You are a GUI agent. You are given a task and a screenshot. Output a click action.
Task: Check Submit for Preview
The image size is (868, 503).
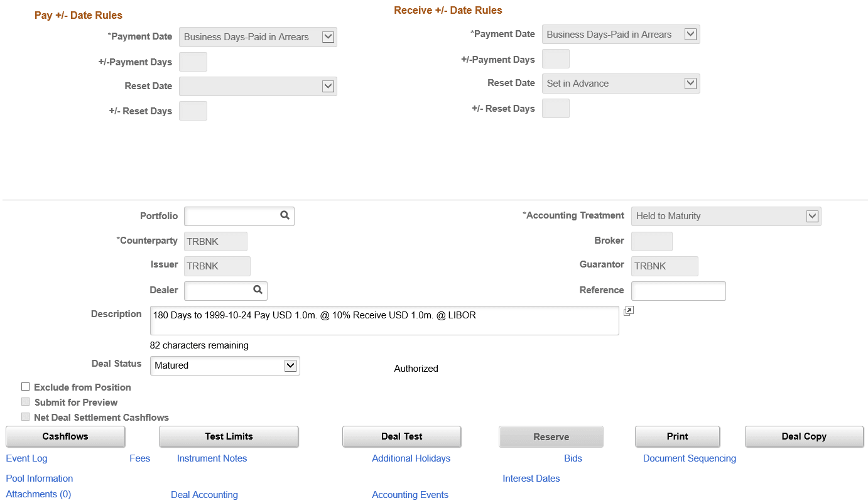coord(25,401)
